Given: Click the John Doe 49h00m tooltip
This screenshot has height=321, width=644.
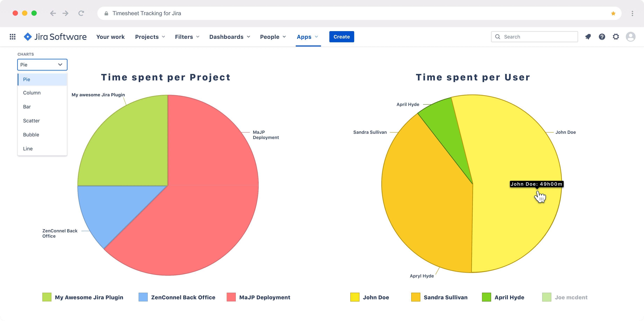Looking at the screenshot, I should click(537, 184).
